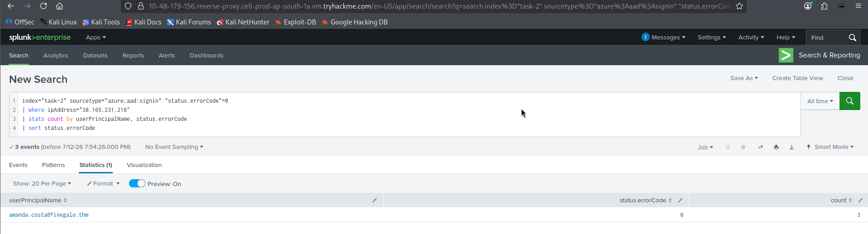This screenshot has width=868, height=234.
Task: Open the Messages dropdown
Action: [663, 37]
